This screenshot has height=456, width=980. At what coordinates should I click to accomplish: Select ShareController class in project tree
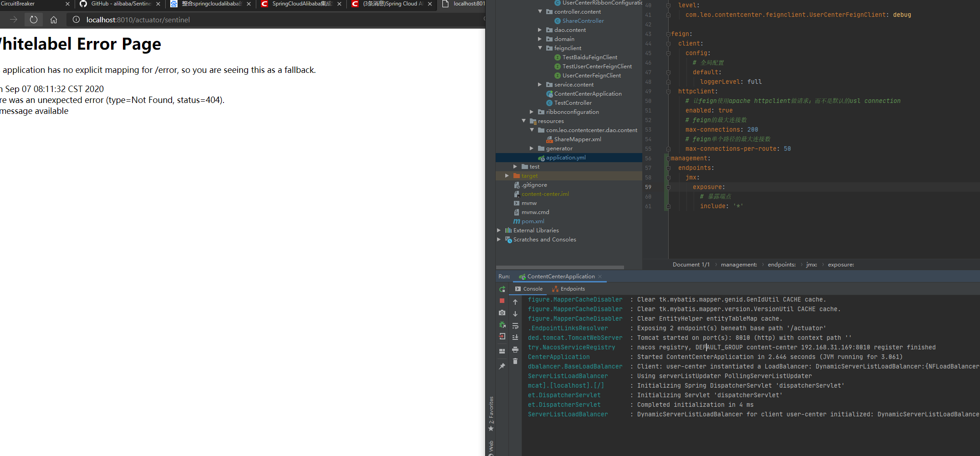coord(583,20)
